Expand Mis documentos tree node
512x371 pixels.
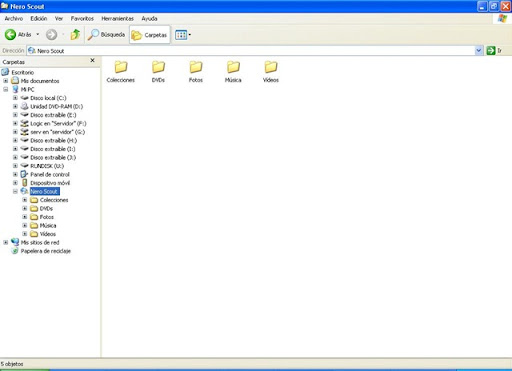[6, 81]
